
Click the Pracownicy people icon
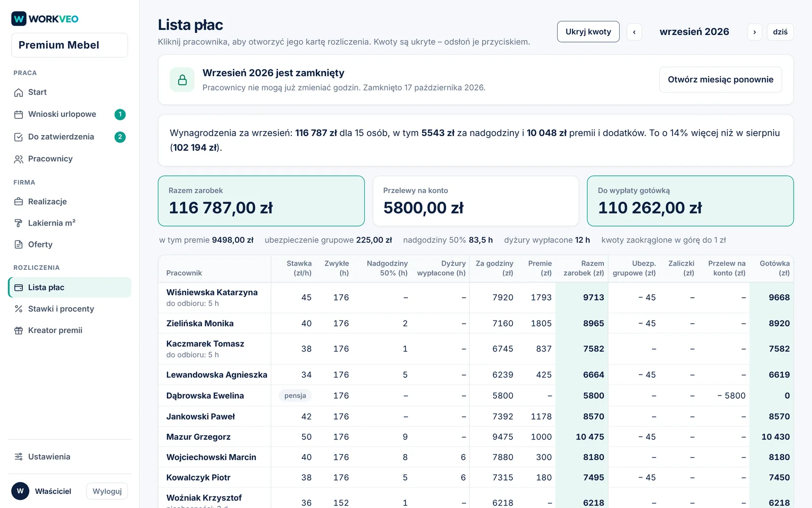point(19,159)
